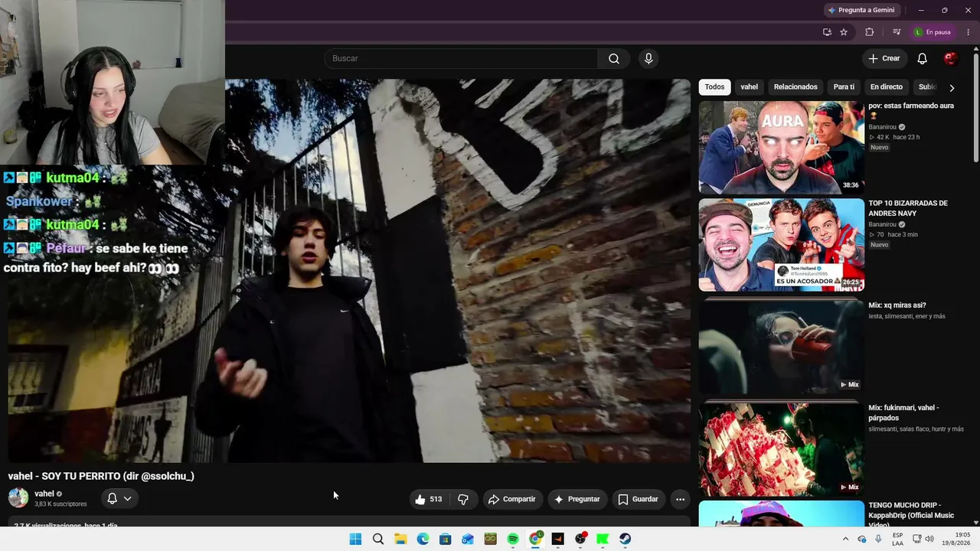The image size is (980, 551).
Task: Open the YouTube account avatar menu
Action: (951, 59)
